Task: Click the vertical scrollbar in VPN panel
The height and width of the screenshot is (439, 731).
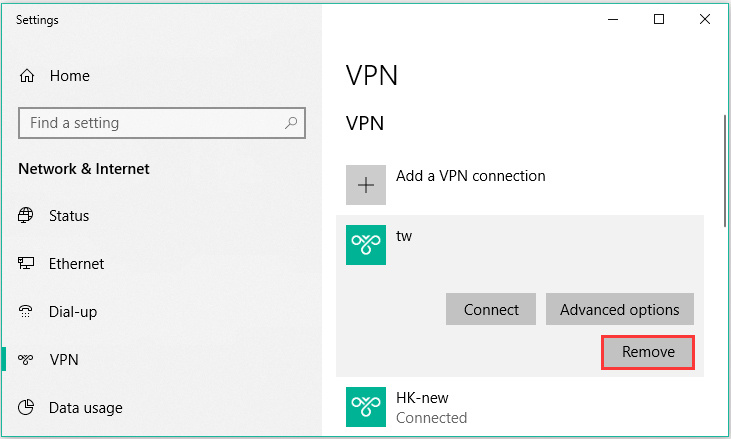Action: click(x=724, y=170)
